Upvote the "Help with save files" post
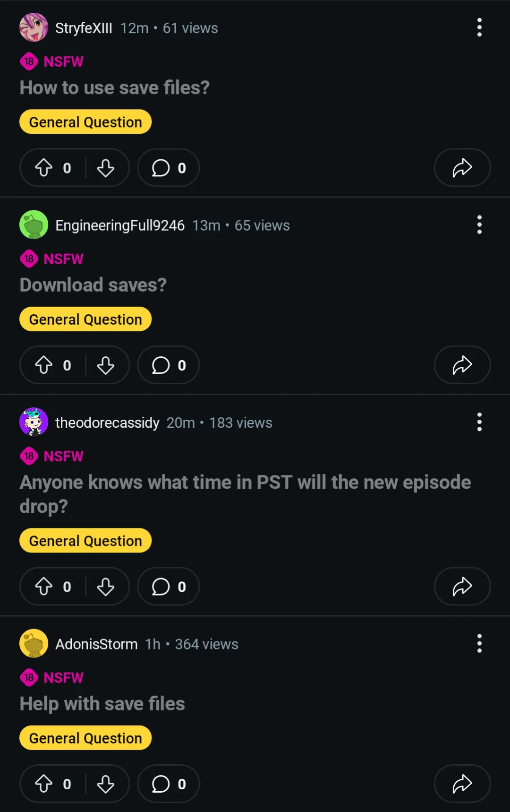510x812 pixels. tap(44, 784)
